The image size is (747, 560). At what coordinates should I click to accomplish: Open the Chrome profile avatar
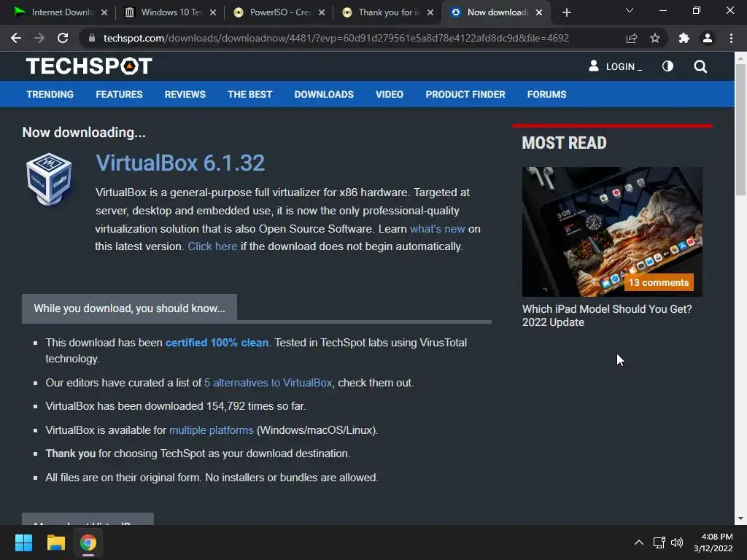(708, 38)
